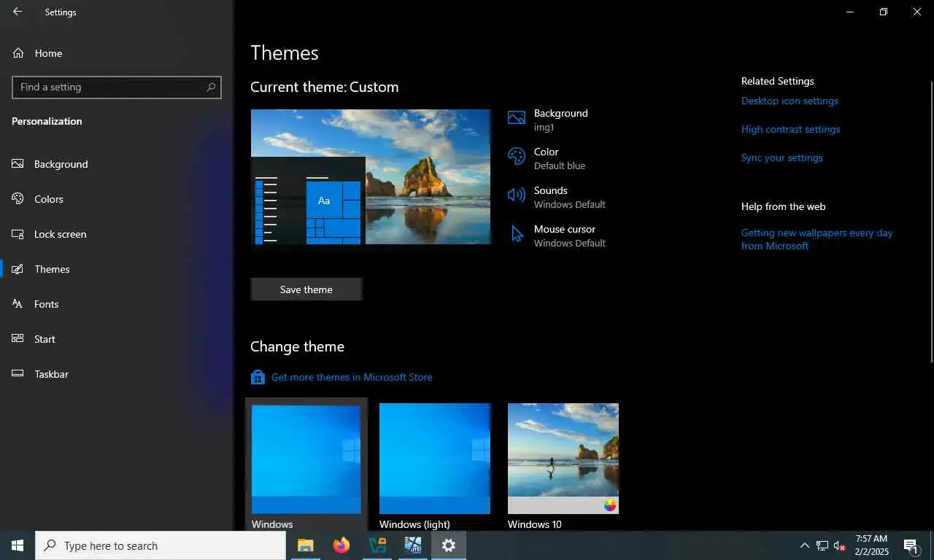The image size is (934, 560).
Task: Open the Action Center notifications icon
Action: tap(911, 545)
